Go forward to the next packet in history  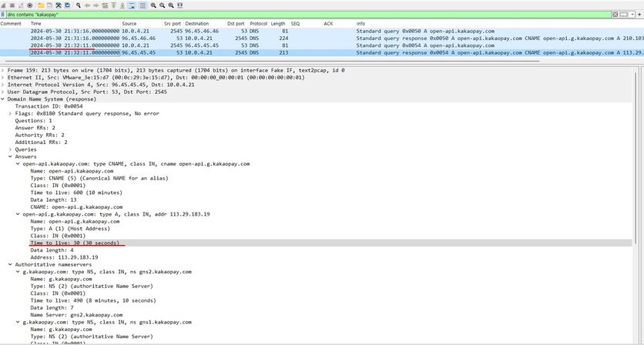(96, 5)
